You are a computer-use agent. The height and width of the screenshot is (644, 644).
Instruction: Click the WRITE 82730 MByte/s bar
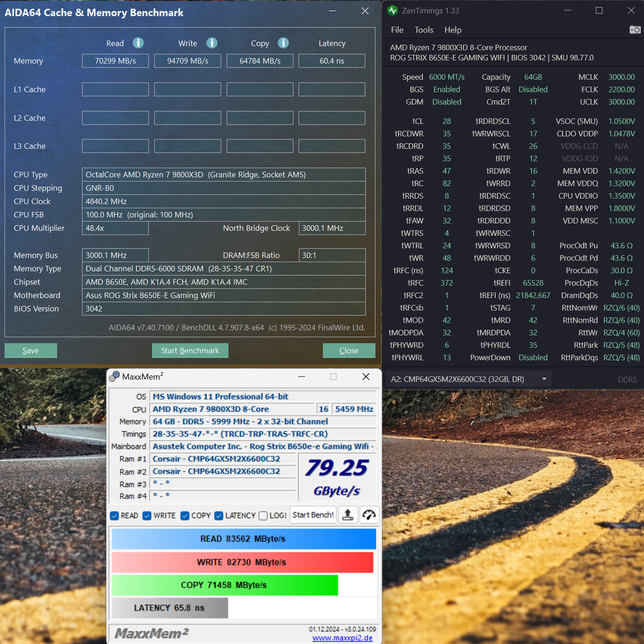point(242,562)
